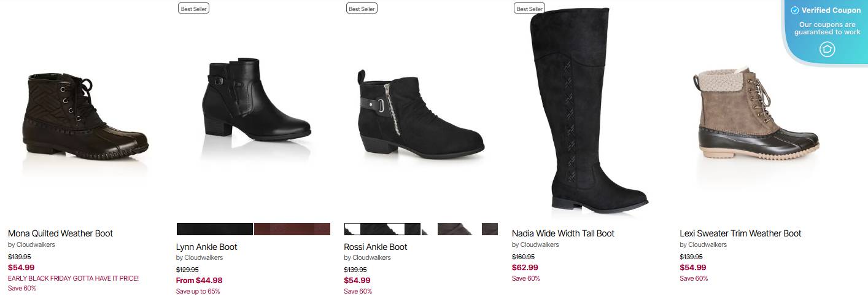Click the Verified Coupon checkmark badge icon

pyautogui.click(x=794, y=10)
